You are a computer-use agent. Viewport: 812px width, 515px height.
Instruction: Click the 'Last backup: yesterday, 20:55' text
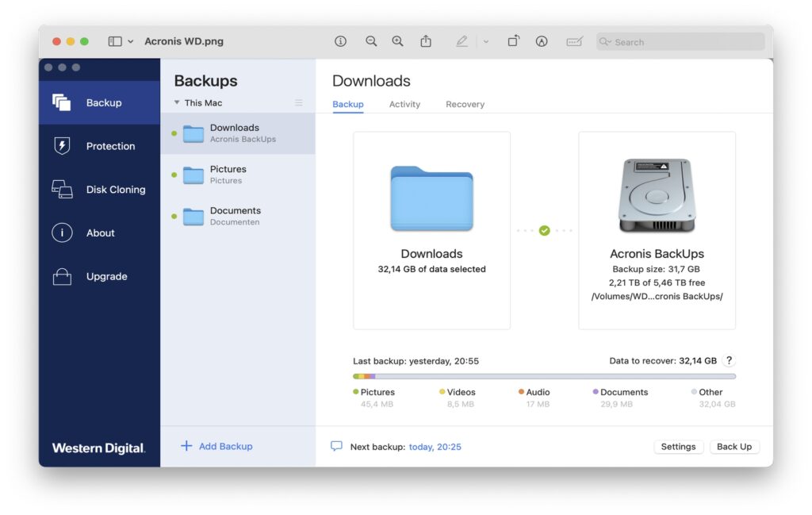point(416,361)
